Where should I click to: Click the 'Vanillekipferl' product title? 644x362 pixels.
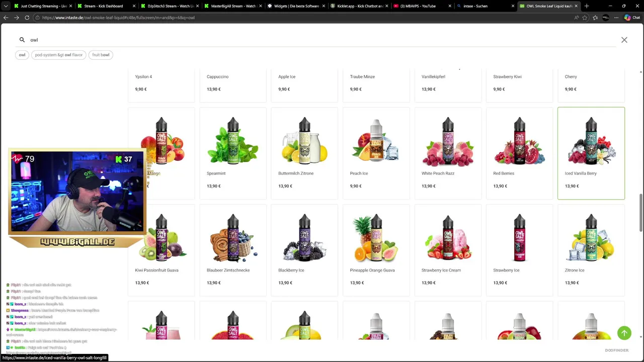click(433, 76)
